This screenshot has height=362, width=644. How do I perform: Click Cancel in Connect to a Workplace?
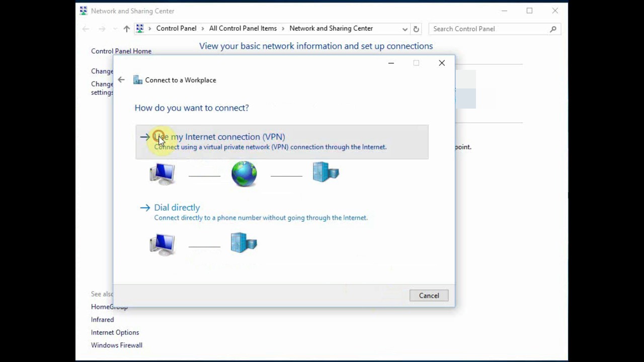429,296
